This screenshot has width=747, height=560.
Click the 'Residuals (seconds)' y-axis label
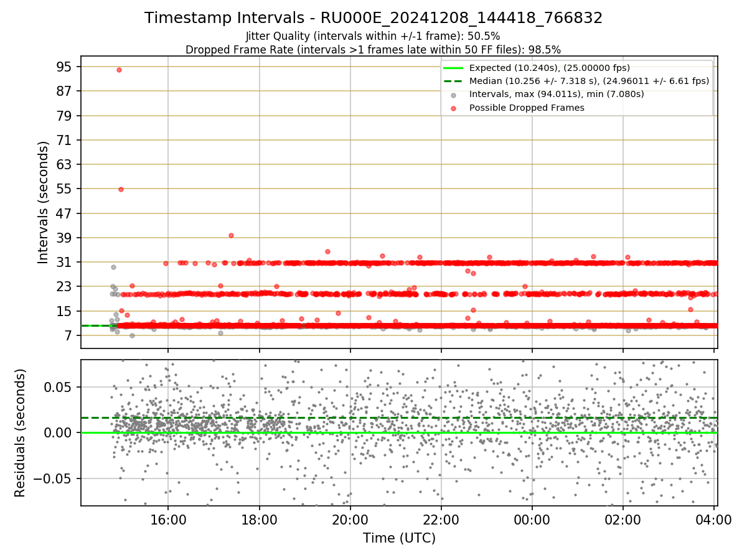[x=21, y=432]
